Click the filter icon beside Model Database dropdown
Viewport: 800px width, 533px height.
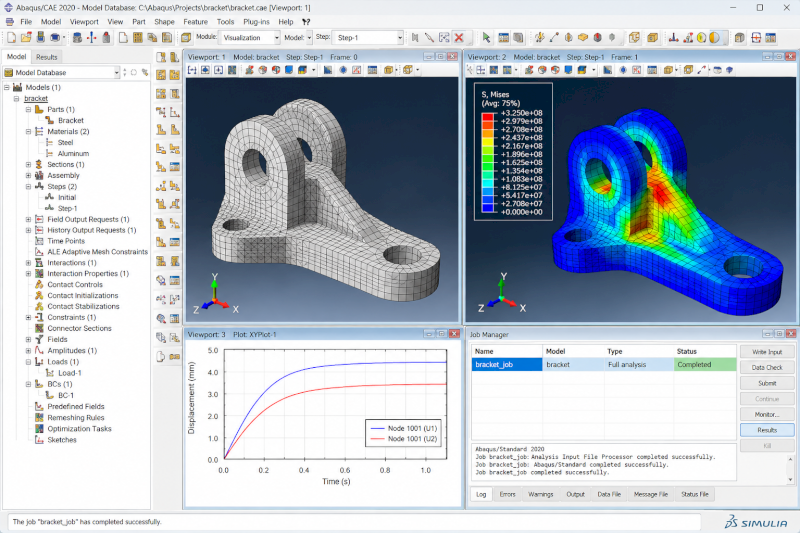point(145,72)
